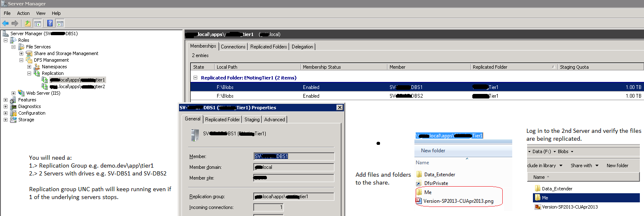
Task: Expand the Web Server (IIS) node
Action: click(x=13, y=93)
